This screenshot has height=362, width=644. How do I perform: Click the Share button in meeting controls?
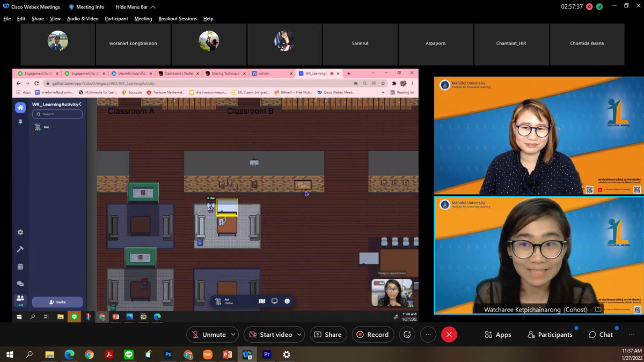(327, 335)
